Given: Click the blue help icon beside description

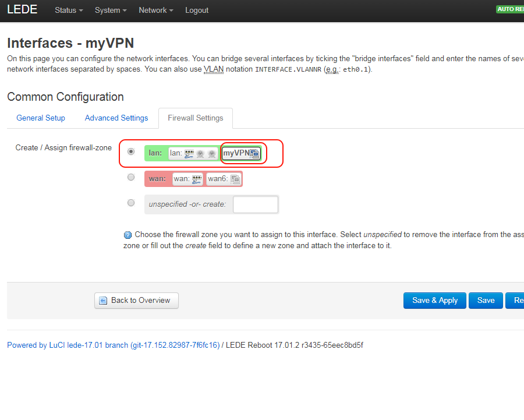Looking at the screenshot, I should (128, 235).
